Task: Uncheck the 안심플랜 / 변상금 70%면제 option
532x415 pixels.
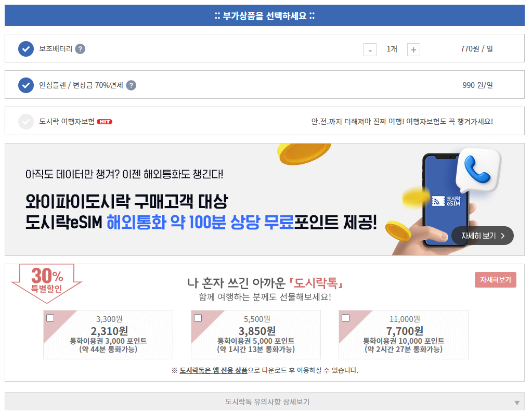Action: pyautogui.click(x=26, y=85)
